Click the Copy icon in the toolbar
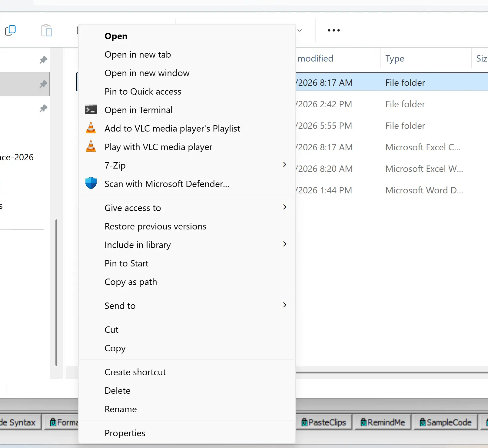The height and width of the screenshot is (448, 488). pyautogui.click(x=10, y=30)
